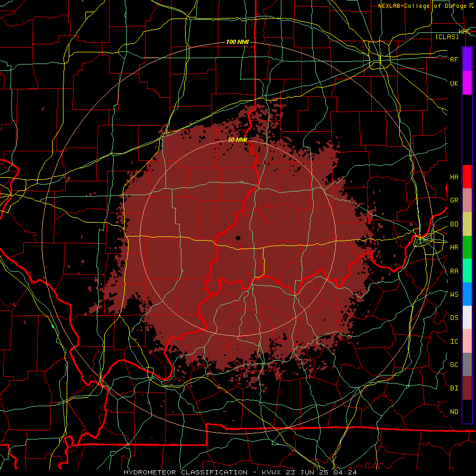476x476 pixels.
Task: Click the 'RF' legend label
Action: coord(454,59)
